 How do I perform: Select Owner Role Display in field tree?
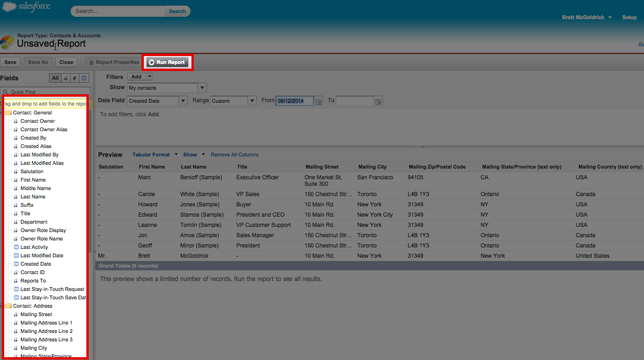pos(43,230)
